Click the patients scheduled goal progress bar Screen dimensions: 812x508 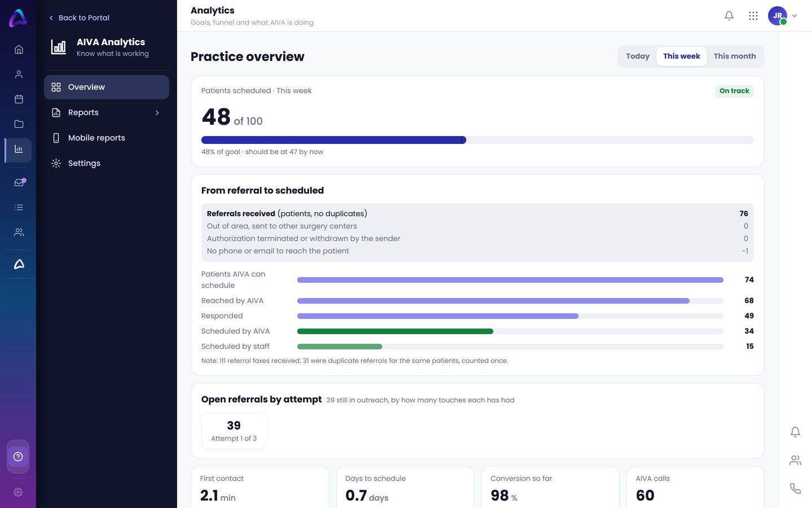point(478,140)
